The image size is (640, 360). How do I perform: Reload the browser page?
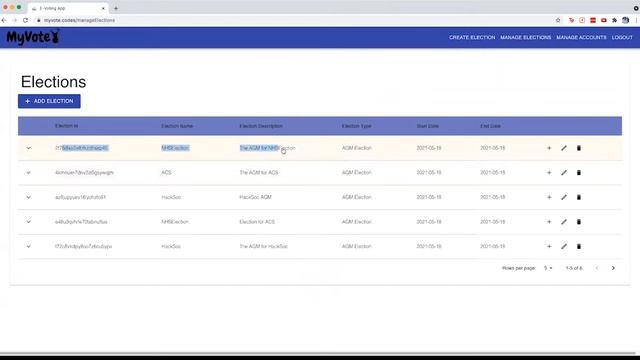[x=25, y=20]
